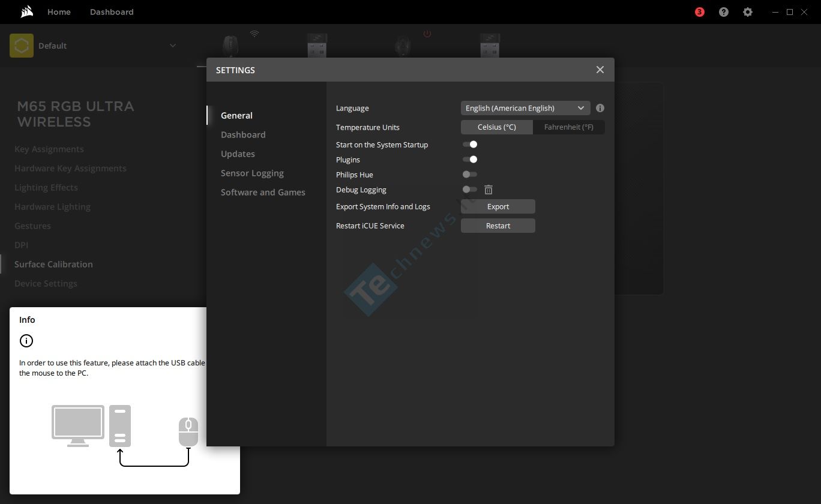Open the notifications badge showing 3
Viewport: 821px width, 504px height.
pyautogui.click(x=700, y=12)
